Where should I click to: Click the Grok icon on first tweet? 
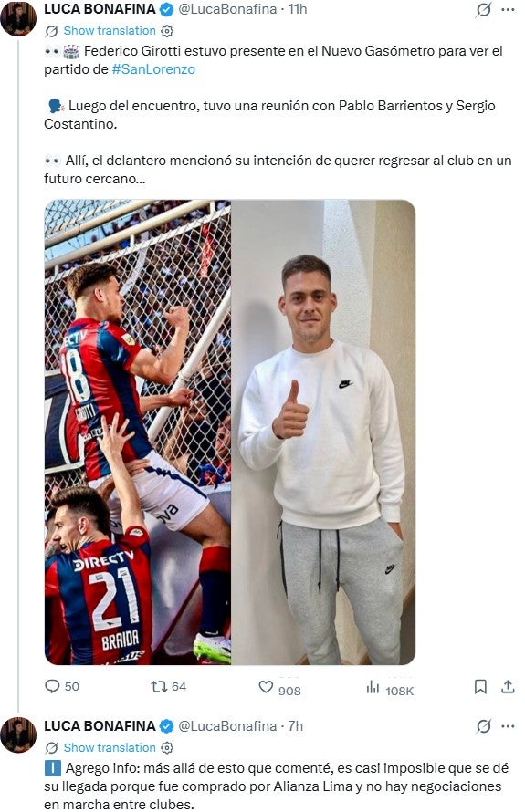[x=483, y=9]
